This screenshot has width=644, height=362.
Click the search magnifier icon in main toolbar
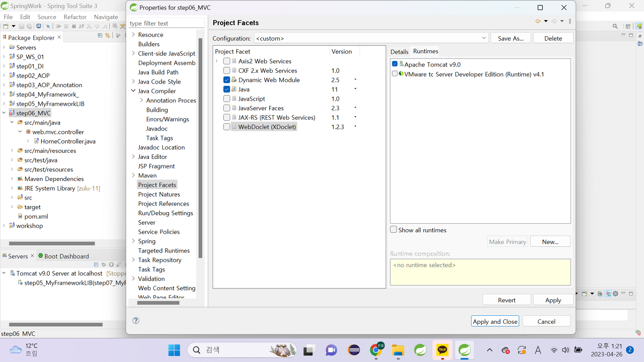coord(615,26)
